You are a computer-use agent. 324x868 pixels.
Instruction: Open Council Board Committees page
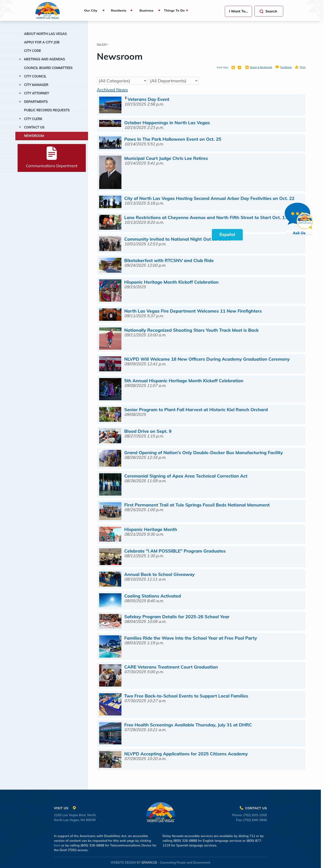click(x=48, y=68)
